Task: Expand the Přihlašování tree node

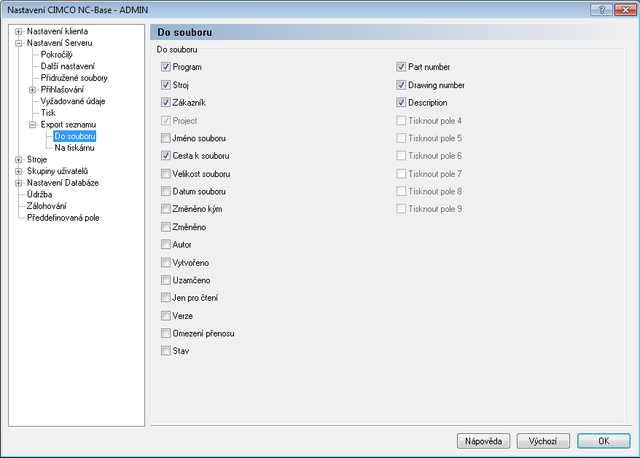Action: tap(32, 90)
